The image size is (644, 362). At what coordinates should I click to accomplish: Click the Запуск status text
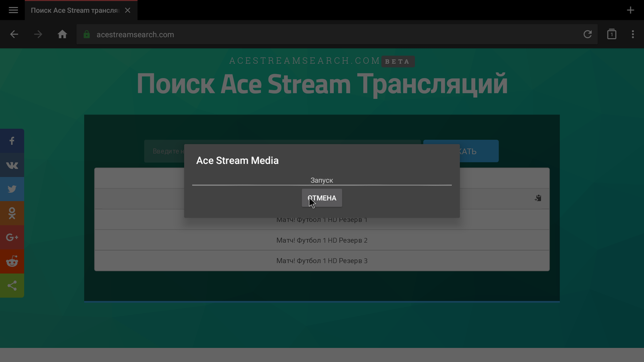(322, 180)
